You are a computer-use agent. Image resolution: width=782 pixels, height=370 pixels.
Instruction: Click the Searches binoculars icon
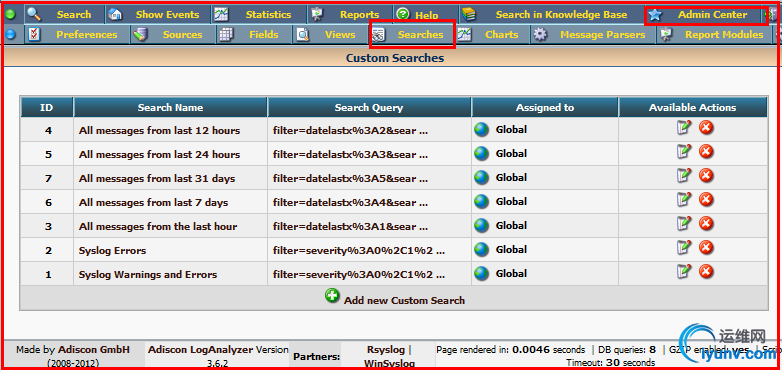point(379,35)
